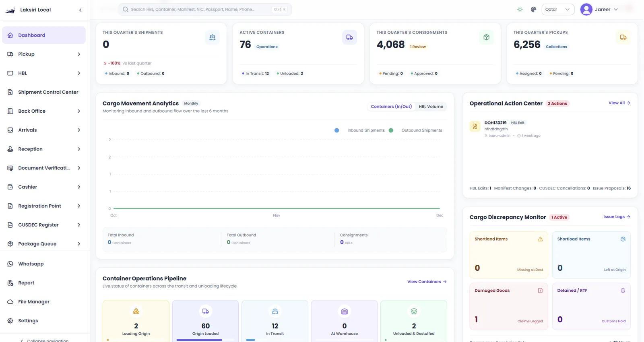Image resolution: width=644 pixels, height=342 pixels.
Task: Click the shield icon on Detained / RTF
Action: click(623, 290)
